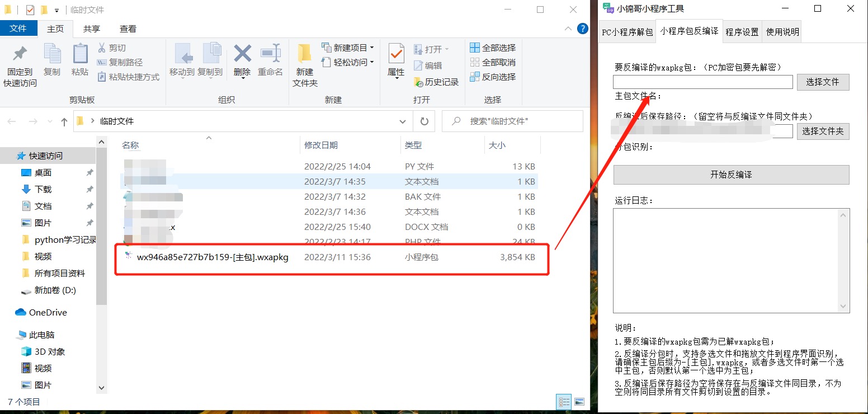The image size is (868, 414).
Task: Open the 程序设置 tab
Action: [x=742, y=32]
